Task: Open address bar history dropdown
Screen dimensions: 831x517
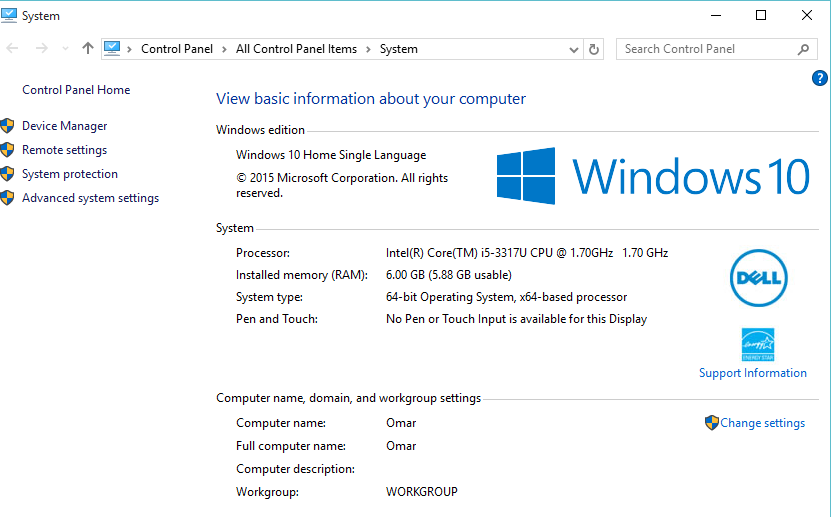Action: pyautogui.click(x=573, y=49)
